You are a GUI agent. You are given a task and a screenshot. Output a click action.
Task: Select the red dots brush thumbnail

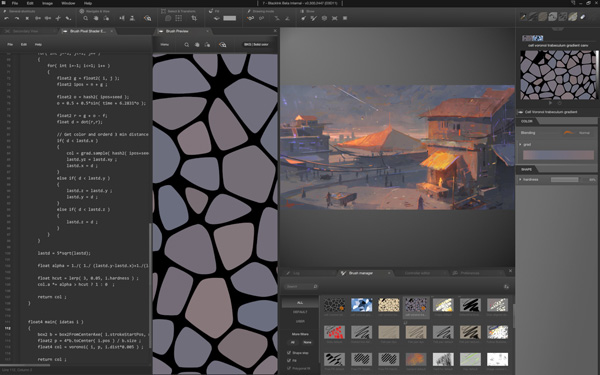pos(334,332)
